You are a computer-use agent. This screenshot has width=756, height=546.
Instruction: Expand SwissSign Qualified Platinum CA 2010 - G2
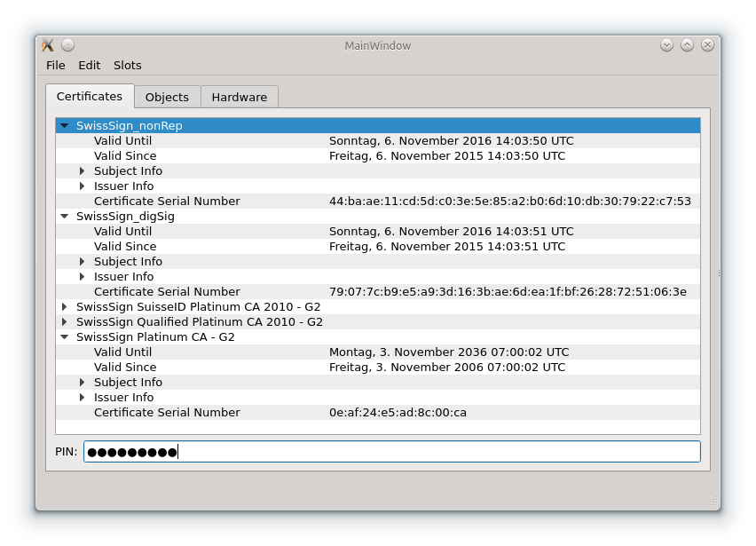[64, 321]
